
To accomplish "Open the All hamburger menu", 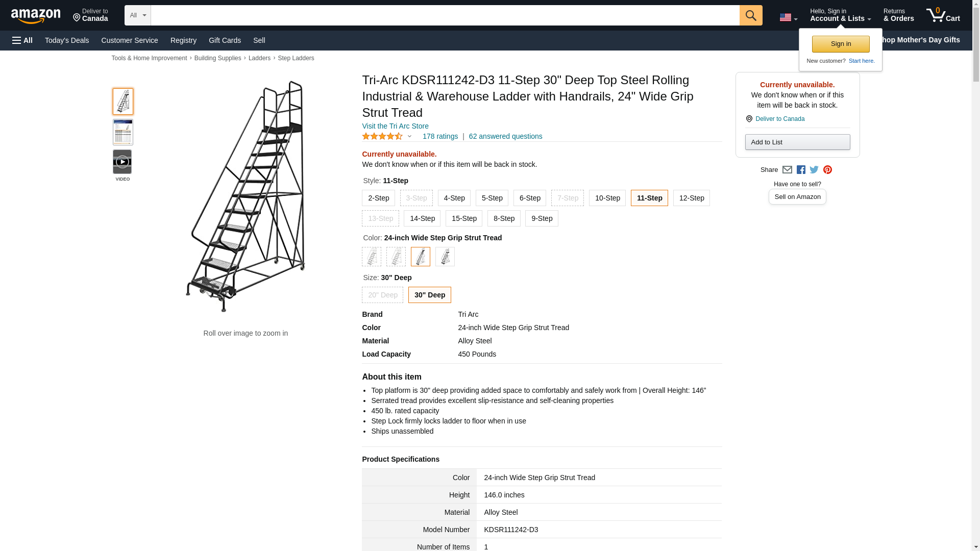I will point(22,40).
